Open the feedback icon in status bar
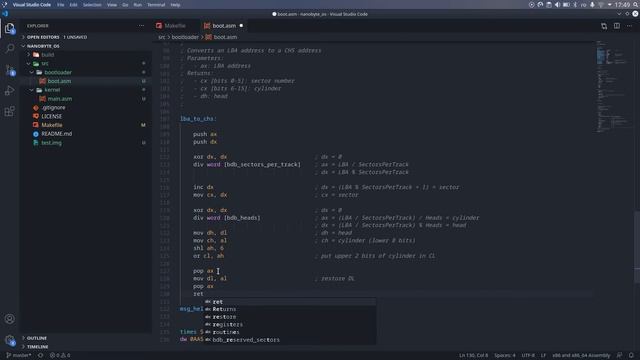The height and width of the screenshot is (360, 640). pos(620,355)
